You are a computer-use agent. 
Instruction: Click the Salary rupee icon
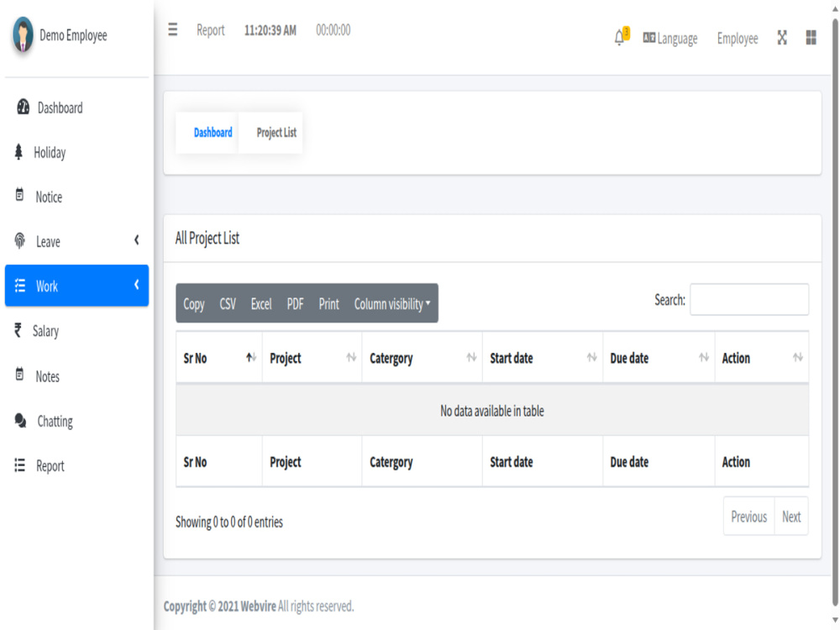[x=18, y=330]
